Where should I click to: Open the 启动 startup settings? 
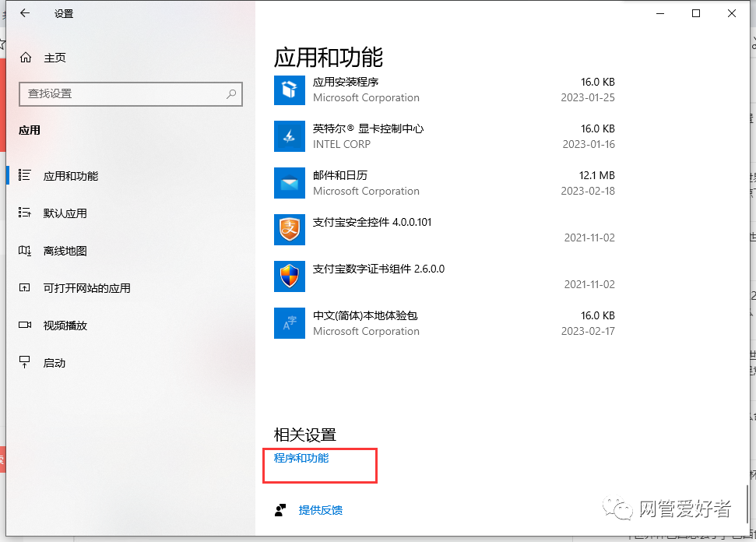pyautogui.click(x=54, y=363)
